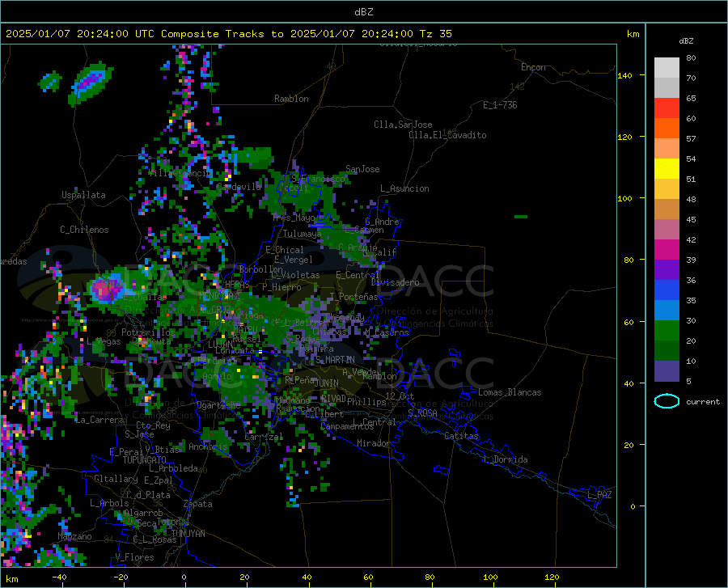Click the TUNUYAN city label

pyautogui.click(x=188, y=534)
